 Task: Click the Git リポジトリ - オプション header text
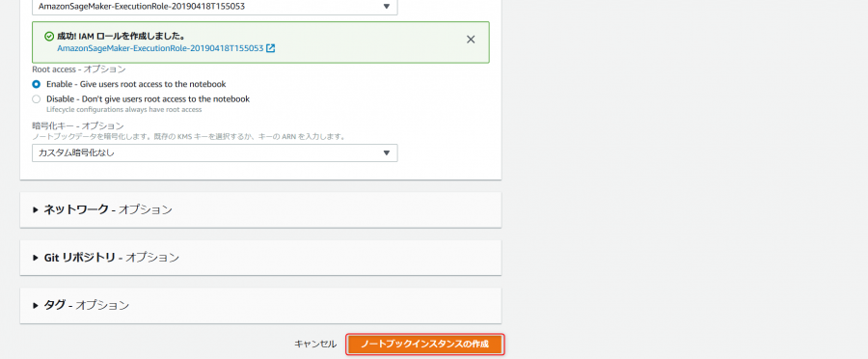(112, 258)
